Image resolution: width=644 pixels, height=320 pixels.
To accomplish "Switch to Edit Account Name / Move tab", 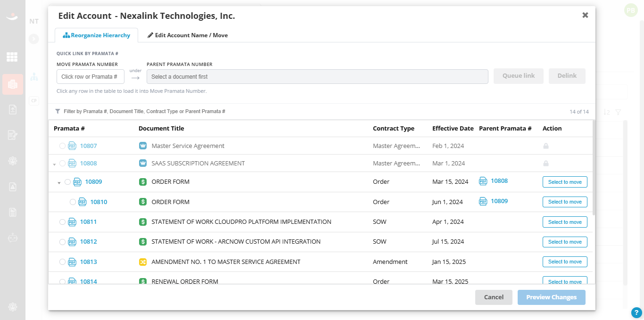I will point(188,35).
